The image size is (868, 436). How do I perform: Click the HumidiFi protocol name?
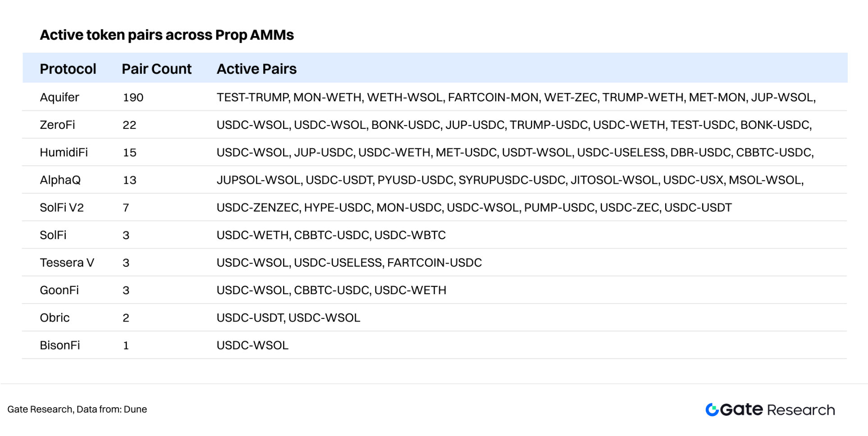tap(64, 152)
